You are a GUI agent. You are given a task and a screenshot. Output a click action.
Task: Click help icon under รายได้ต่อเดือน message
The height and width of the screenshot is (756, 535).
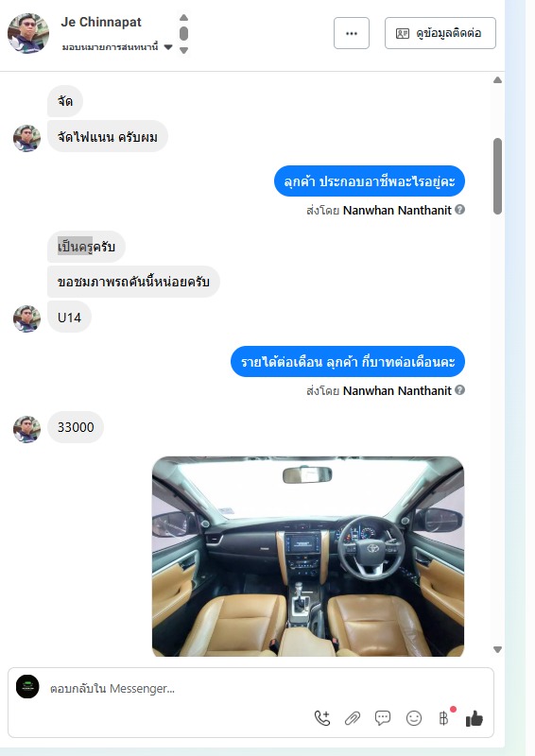click(460, 390)
